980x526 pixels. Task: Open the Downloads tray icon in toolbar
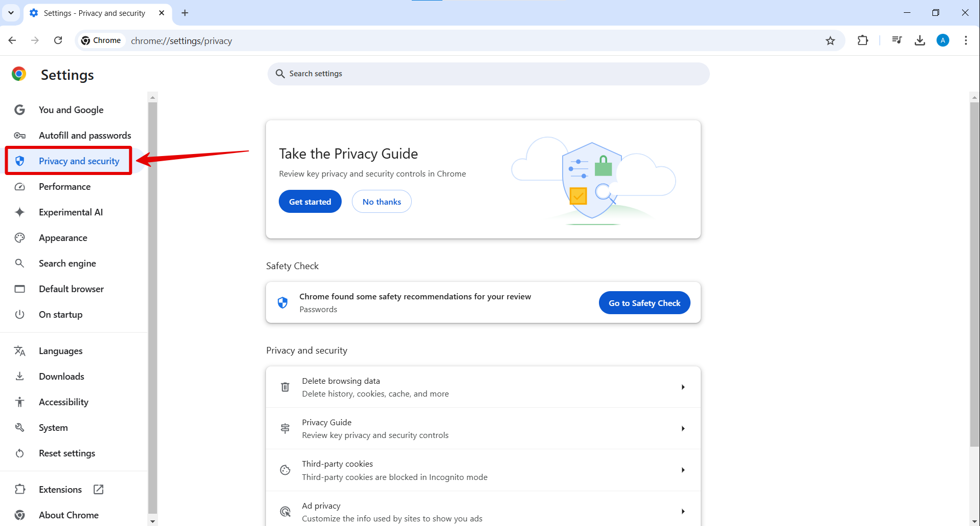(920, 40)
